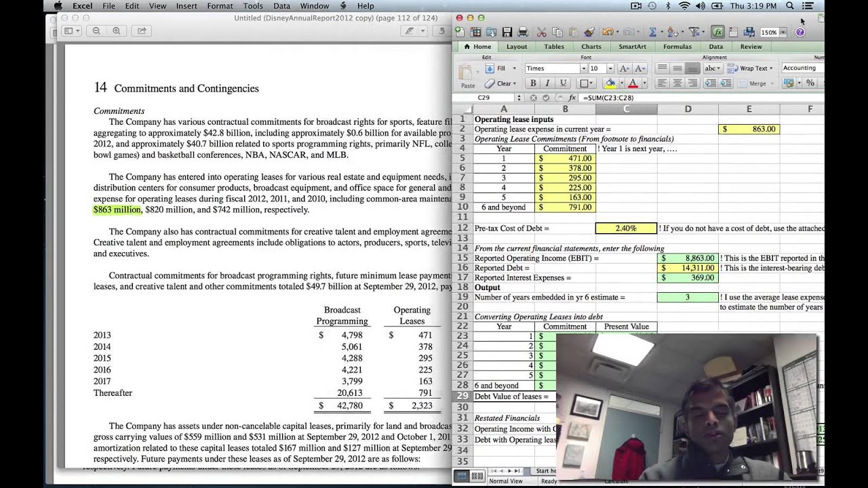Screen dimensions: 868x488
Task: Align text right horizontally
Action: tap(692, 83)
